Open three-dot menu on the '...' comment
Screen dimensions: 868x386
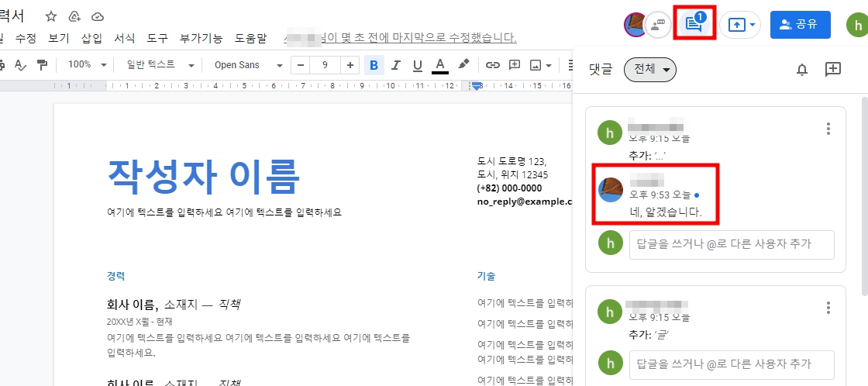pyautogui.click(x=828, y=129)
